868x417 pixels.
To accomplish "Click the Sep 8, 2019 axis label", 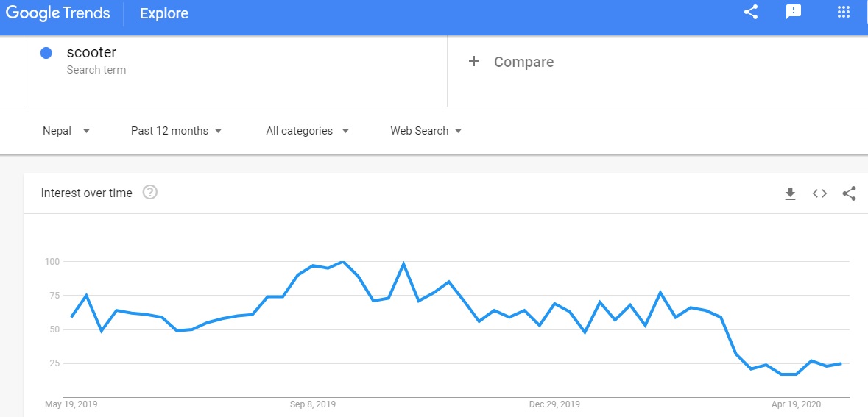I will point(313,404).
